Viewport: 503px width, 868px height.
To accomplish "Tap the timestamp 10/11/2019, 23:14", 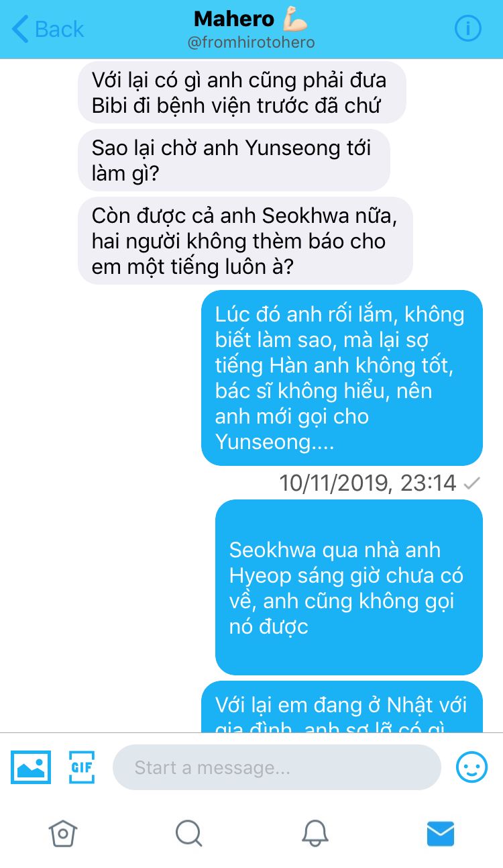I will click(x=368, y=483).
